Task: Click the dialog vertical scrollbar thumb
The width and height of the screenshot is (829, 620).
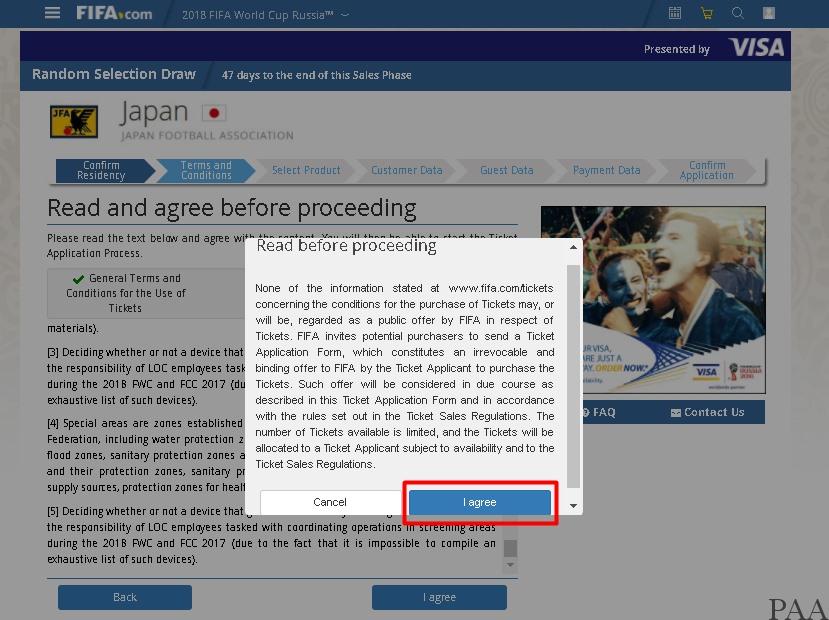Action: [x=573, y=376]
